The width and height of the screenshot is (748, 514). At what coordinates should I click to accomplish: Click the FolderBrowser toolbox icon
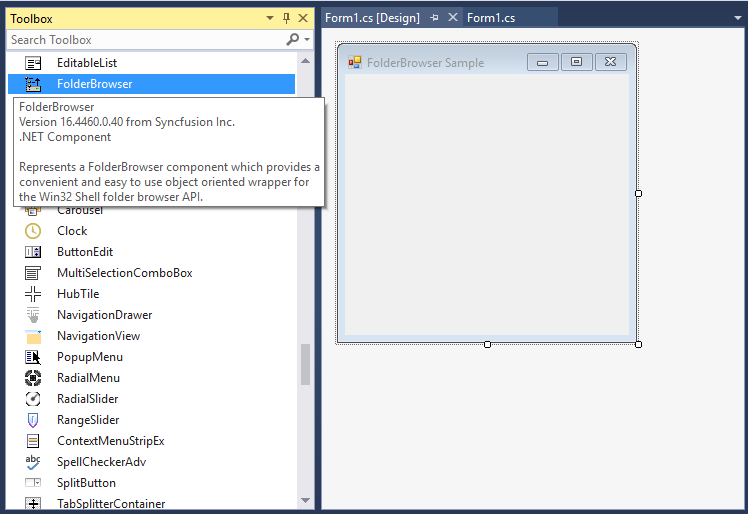tap(33, 84)
